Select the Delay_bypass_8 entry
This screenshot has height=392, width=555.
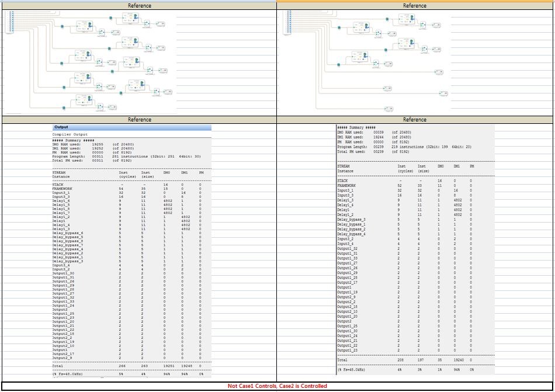pos(68,241)
